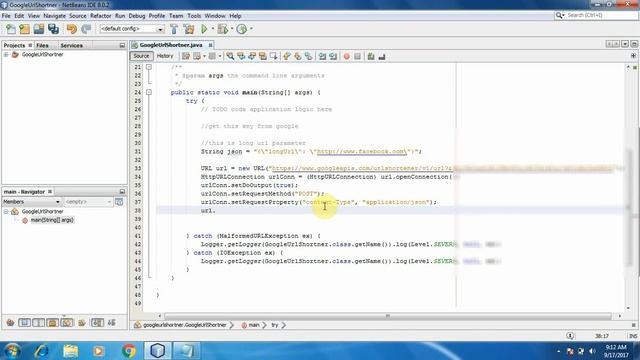Image resolution: width=640 pixels, height=360 pixels.
Task: Jump to Next Bookmark icon
Action: coord(298,56)
